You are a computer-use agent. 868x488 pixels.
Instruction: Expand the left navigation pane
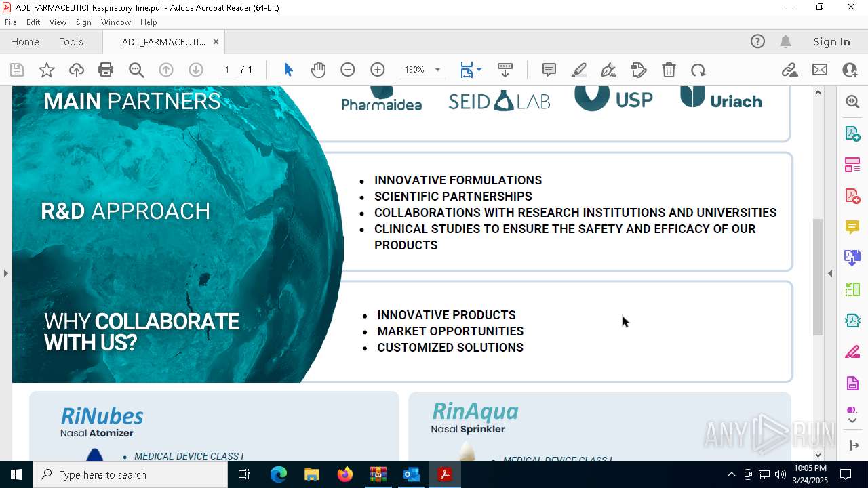[x=5, y=273]
